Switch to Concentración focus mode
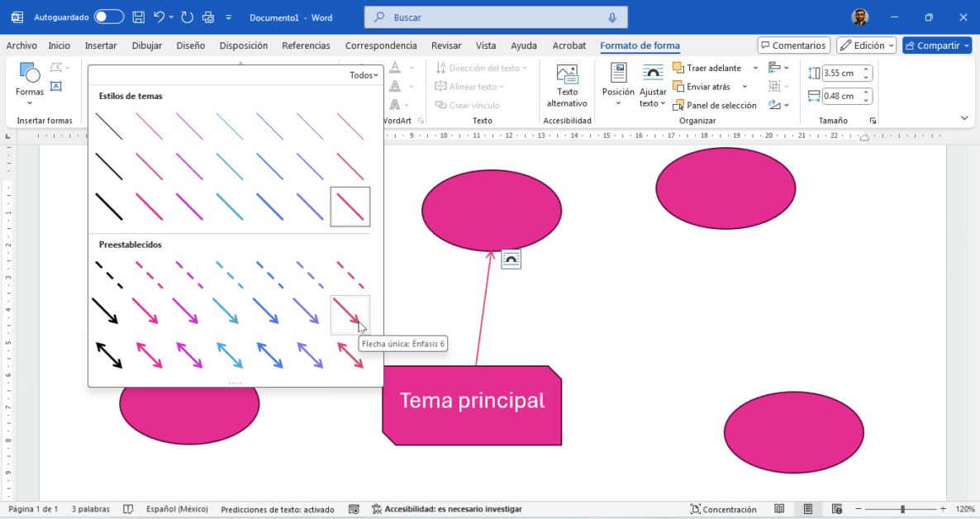This screenshot has width=980, height=519. (x=724, y=509)
